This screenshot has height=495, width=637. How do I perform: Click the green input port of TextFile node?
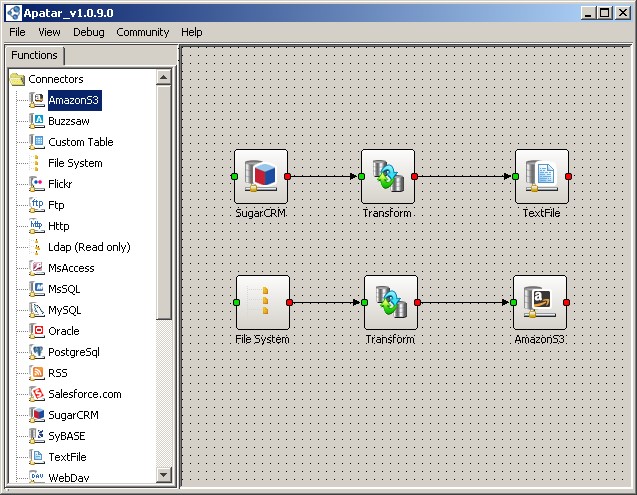(x=516, y=176)
